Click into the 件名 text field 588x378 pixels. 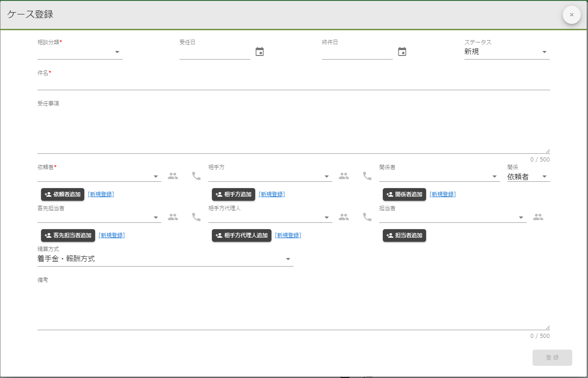click(x=293, y=83)
